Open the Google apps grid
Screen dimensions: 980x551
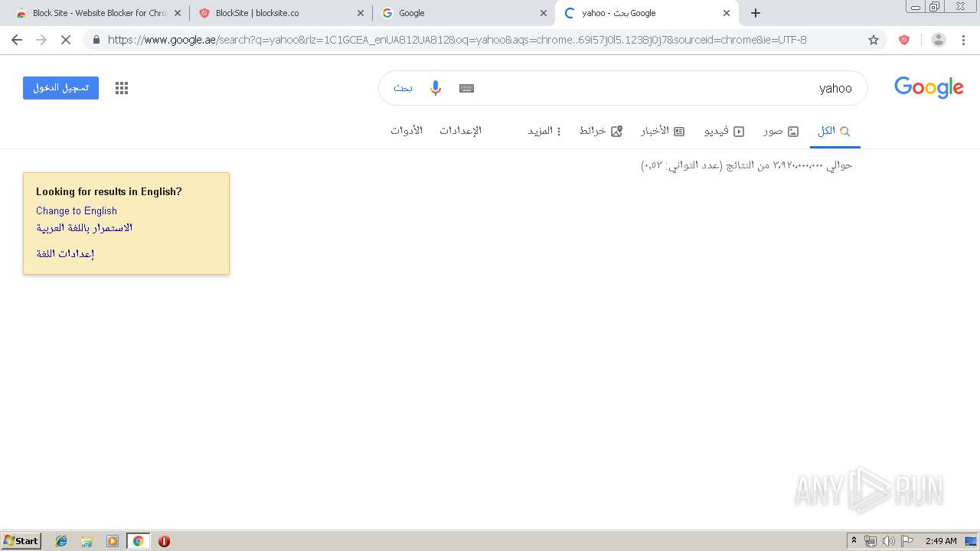coord(122,88)
